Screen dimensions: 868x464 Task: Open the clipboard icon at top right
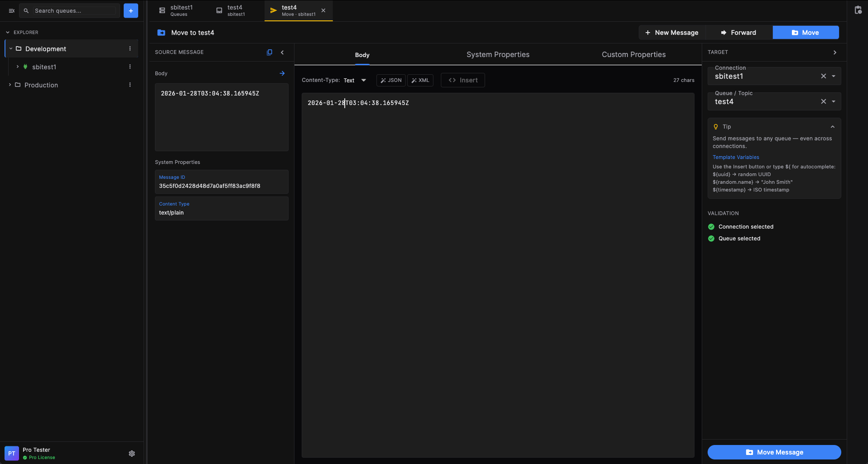coord(858,10)
